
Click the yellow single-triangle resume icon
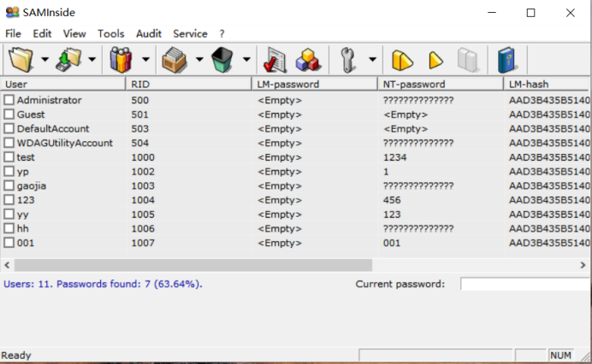[x=435, y=61]
